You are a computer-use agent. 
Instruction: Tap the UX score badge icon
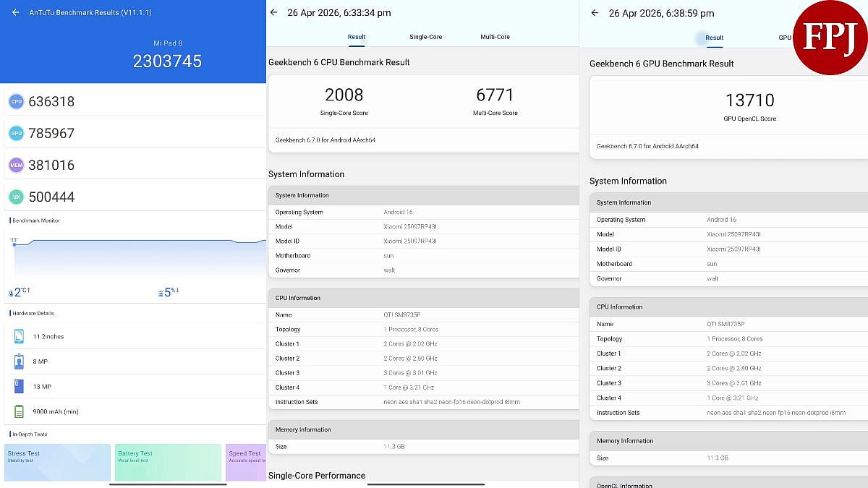coord(16,197)
